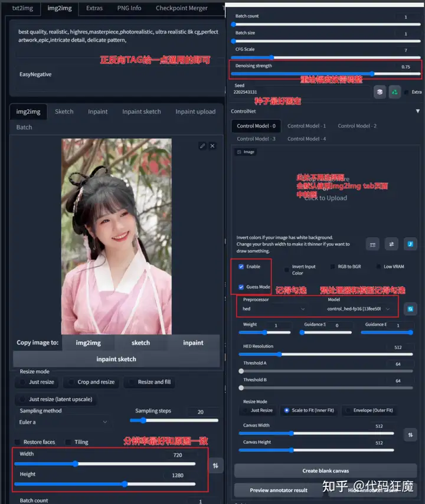The height and width of the screenshot is (504, 425).
Task: Click Preview annotator result button
Action: pos(279,490)
